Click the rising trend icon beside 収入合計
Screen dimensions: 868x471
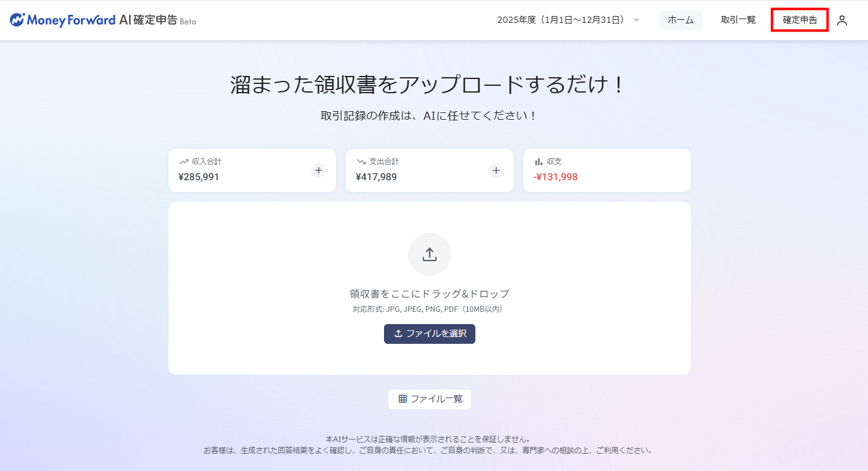pos(183,162)
